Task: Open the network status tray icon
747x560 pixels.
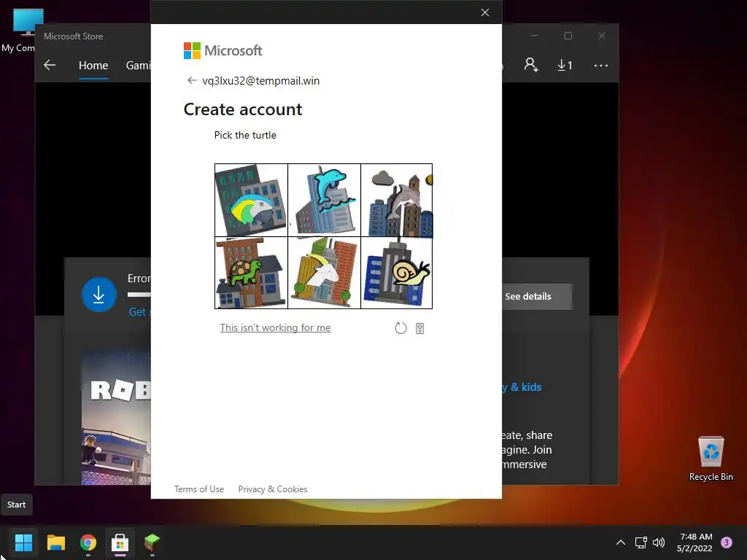Action: pos(640,542)
